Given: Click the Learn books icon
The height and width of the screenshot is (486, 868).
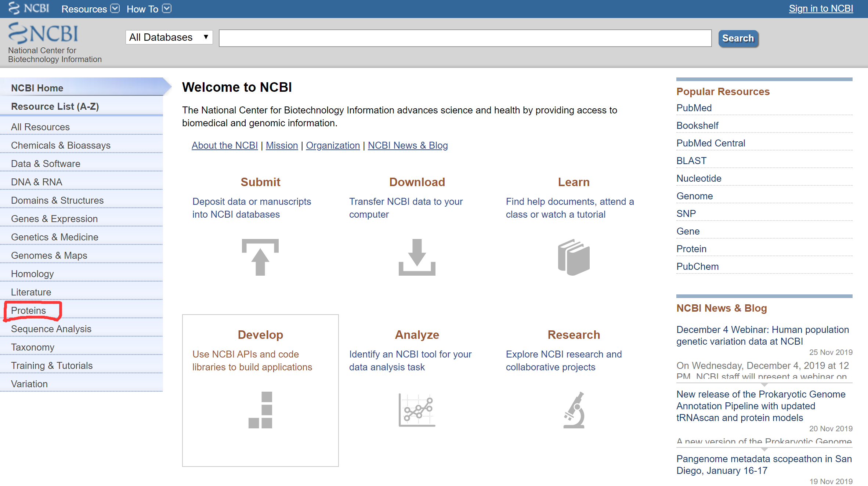Looking at the screenshot, I should point(574,257).
